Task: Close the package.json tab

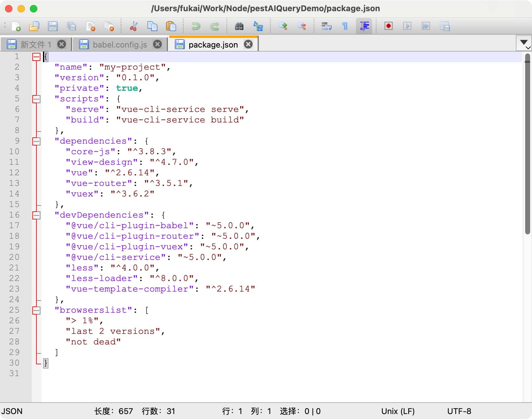Action: 248,44
